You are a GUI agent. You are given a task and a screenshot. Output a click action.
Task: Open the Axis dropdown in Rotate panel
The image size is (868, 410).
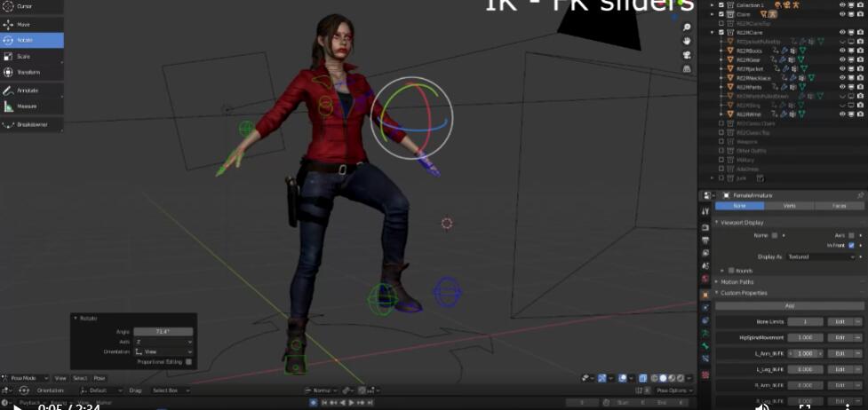point(163,342)
